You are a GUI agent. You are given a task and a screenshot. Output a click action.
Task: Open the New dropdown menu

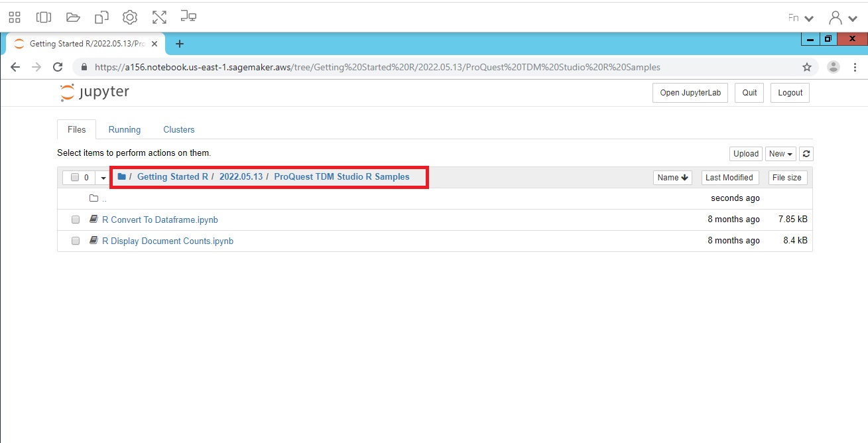[781, 154]
